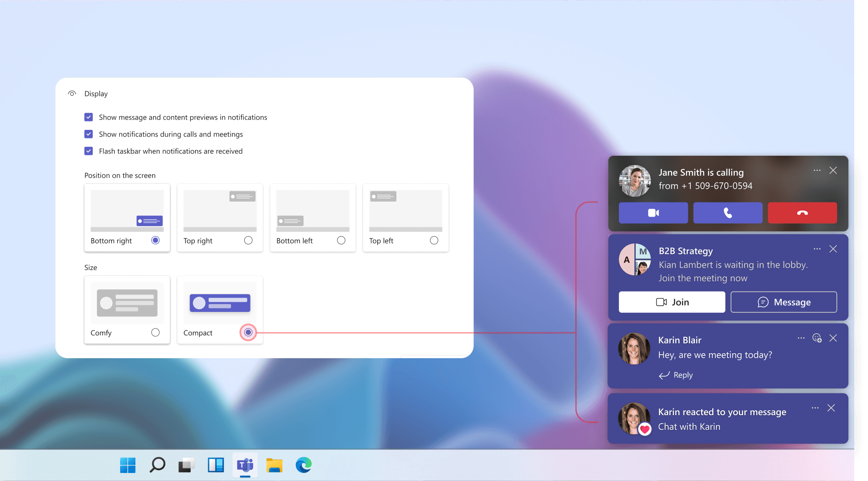Launch Microsoft Edge from the taskbar
The image size is (868, 481).
303,465
